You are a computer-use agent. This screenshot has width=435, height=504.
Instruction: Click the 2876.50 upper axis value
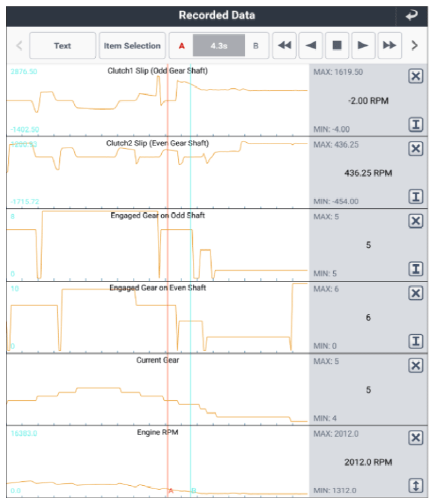pos(24,71)
